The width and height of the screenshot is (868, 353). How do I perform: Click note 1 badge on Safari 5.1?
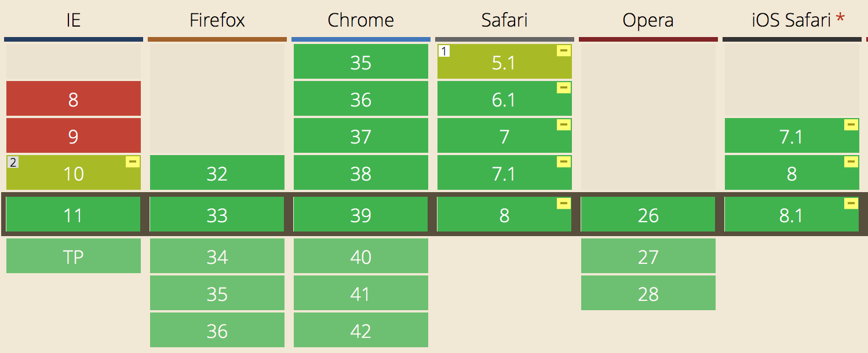click(444, 52)
